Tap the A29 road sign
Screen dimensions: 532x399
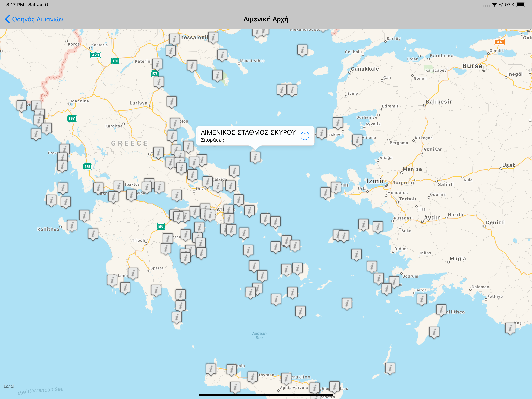pyautogui.click(x=95, y=55)
